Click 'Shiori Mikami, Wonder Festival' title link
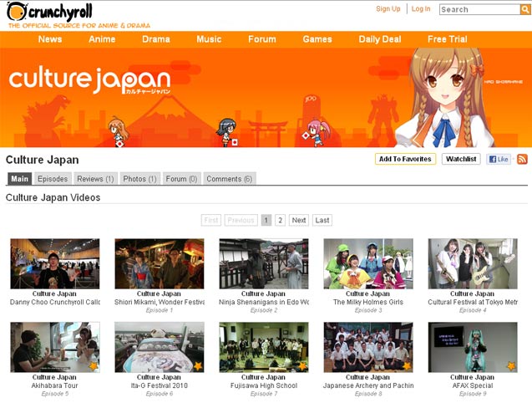Image resolution: width=532 pixels, height=403 pixels. pyautogui.click(x=160, y=302)
